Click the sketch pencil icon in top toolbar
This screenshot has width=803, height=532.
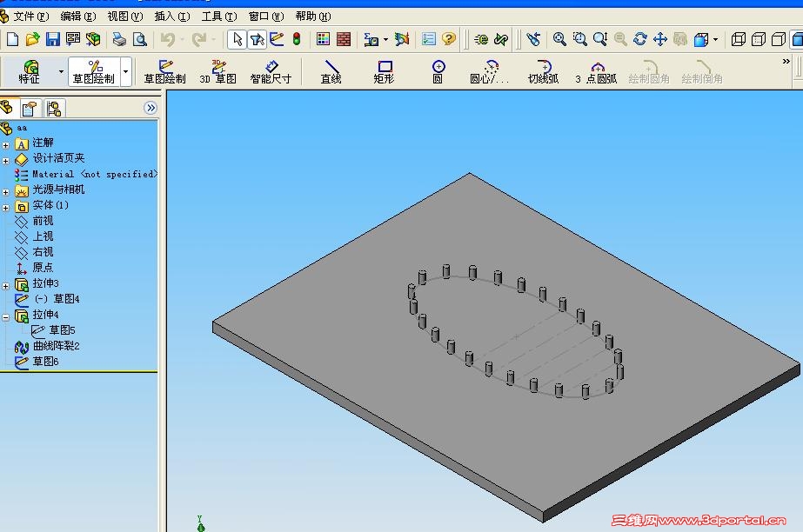[277, 39]
